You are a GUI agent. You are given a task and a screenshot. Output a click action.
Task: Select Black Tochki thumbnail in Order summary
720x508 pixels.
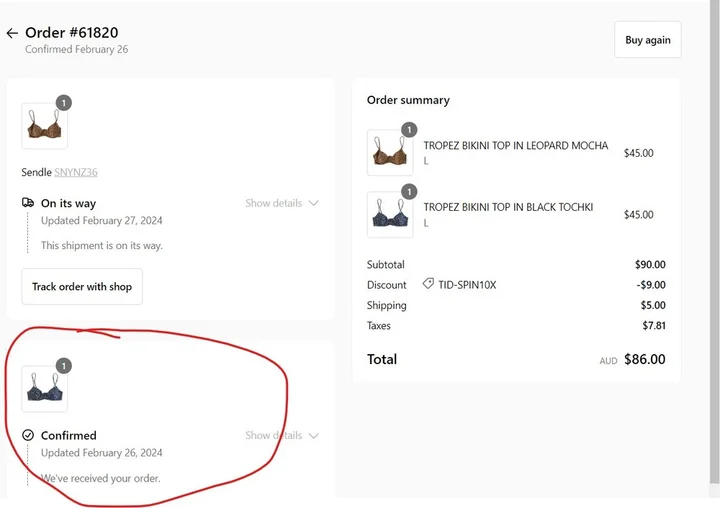tap(389, 215)
